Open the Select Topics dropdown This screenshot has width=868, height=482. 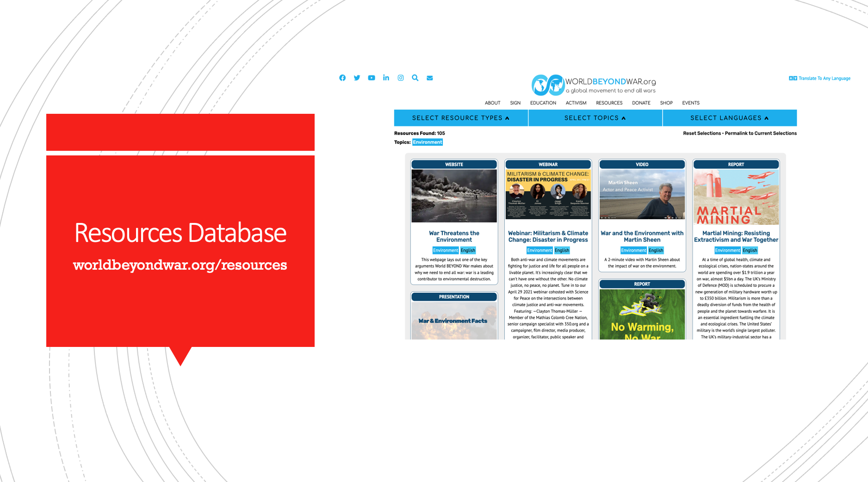(595, 118)
